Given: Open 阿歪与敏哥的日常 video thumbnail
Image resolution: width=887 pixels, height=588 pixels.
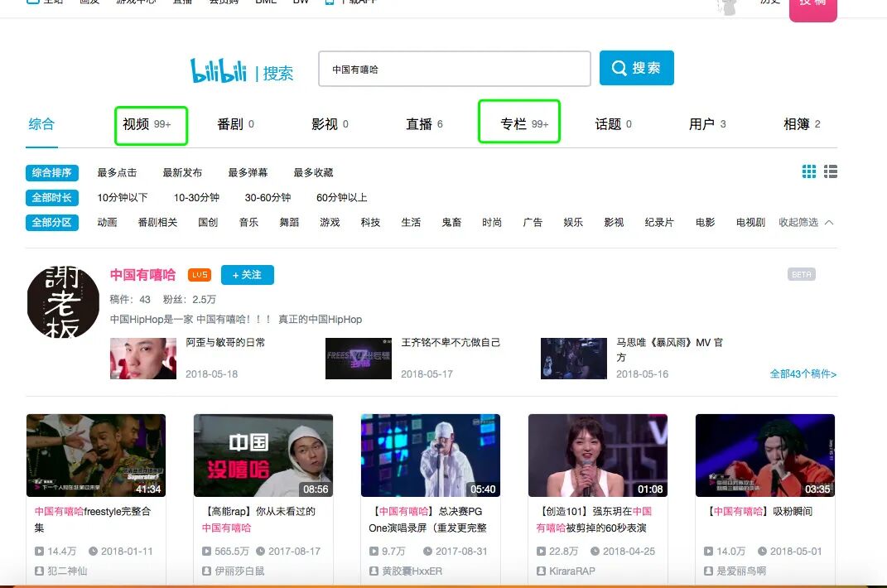Looking at the screenshot, I should [x=143, y=359].
